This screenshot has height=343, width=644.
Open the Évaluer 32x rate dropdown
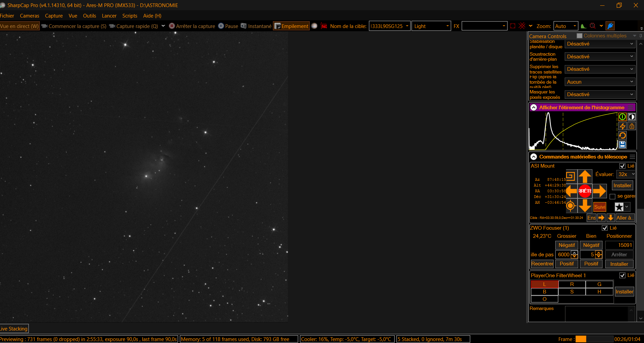tap(626, 174)
